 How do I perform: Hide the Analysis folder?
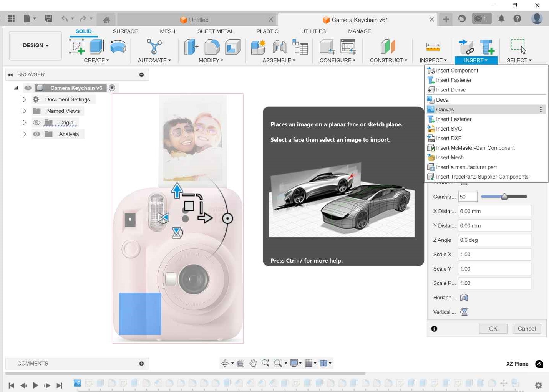(x=36, y=134)
